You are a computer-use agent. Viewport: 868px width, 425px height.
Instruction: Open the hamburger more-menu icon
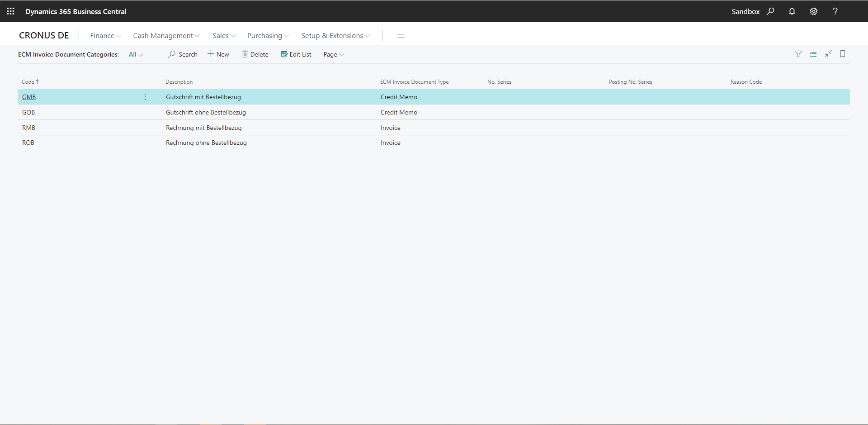coord(401,36)
